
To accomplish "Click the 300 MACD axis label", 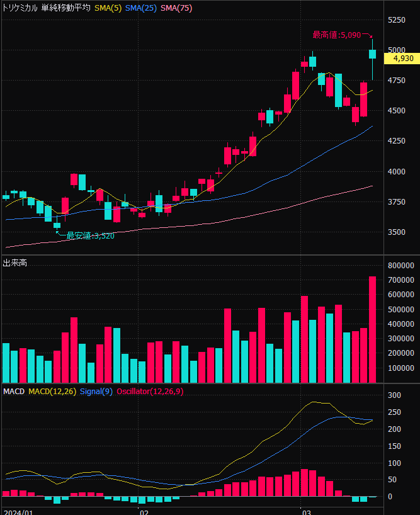I will coord(394,395).
